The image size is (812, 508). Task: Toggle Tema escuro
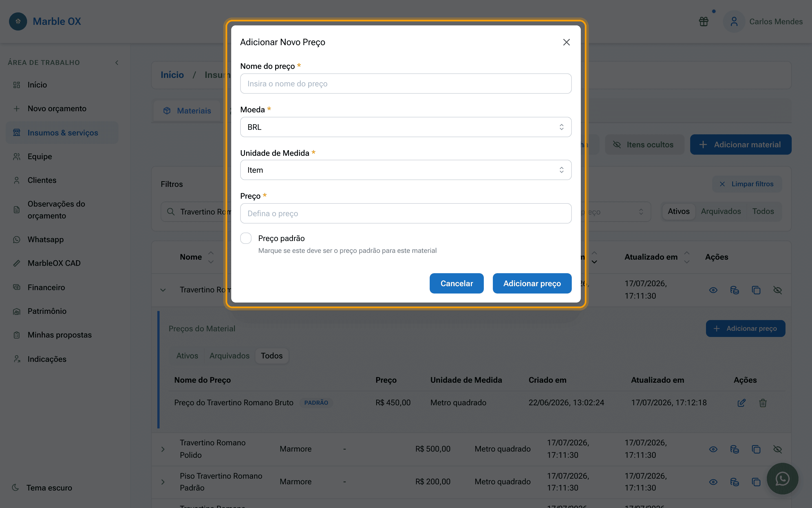(42, 487)
